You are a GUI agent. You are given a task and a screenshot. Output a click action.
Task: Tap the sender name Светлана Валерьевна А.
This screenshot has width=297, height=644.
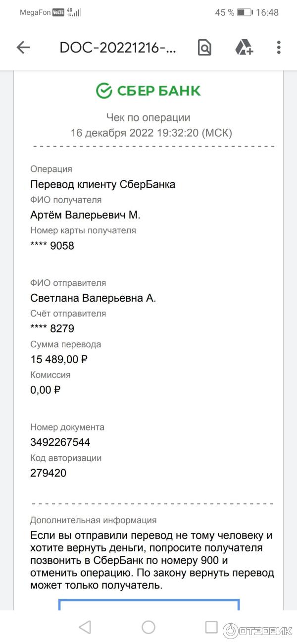[93, 298]
